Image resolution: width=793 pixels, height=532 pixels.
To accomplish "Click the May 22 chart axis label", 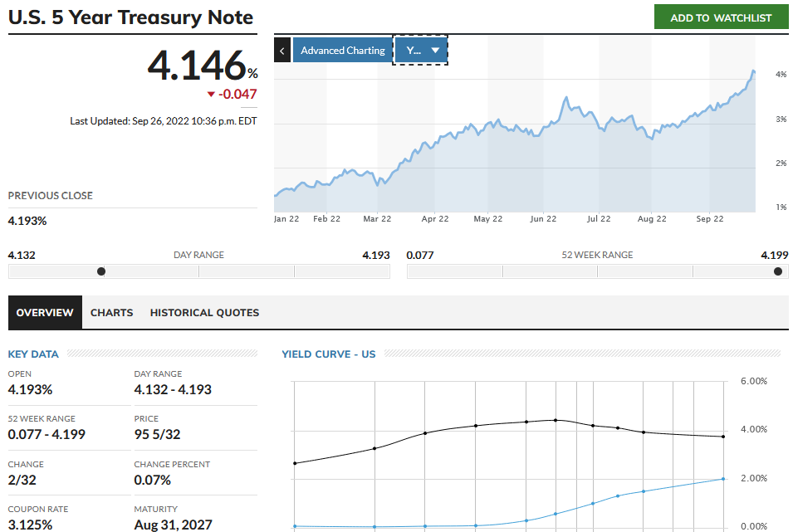I will [x=488, y=218].
